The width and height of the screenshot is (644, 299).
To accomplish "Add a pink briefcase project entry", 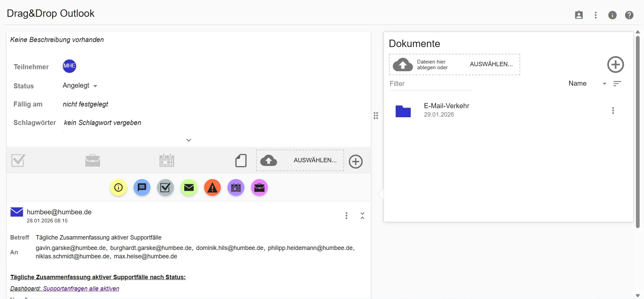I will click(x=259, y=187).
